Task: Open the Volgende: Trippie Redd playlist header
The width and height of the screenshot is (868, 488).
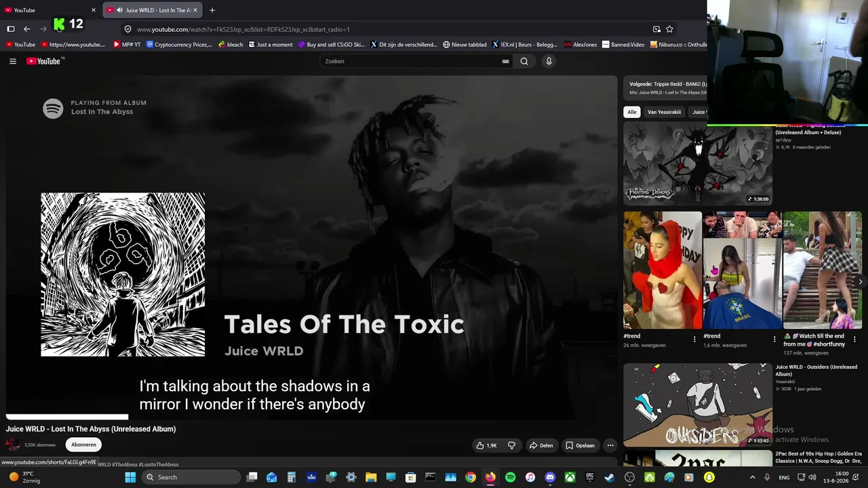Action: pyautogui.click(x=668, y=84)
